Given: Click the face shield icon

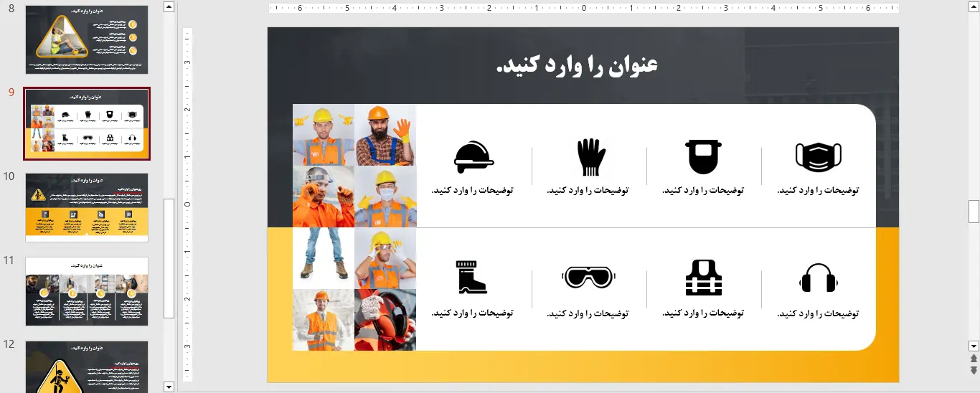Looking at the screenshot, I should [704, 157].
